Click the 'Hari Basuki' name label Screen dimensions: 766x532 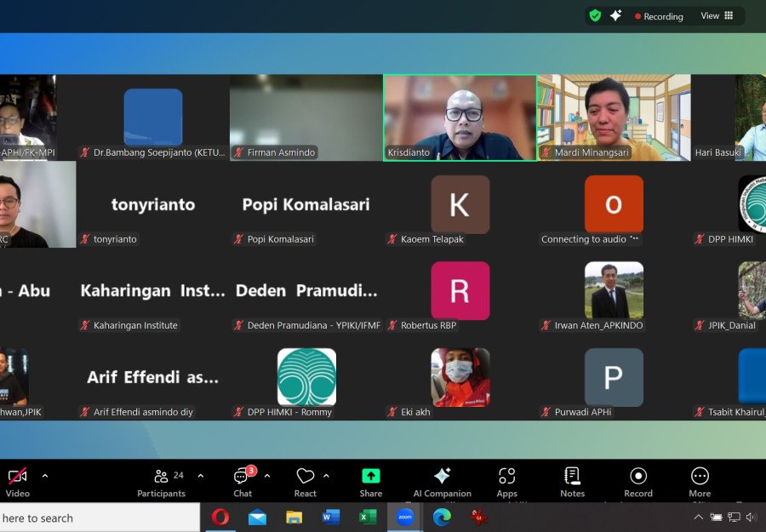[x=717, y=152]
